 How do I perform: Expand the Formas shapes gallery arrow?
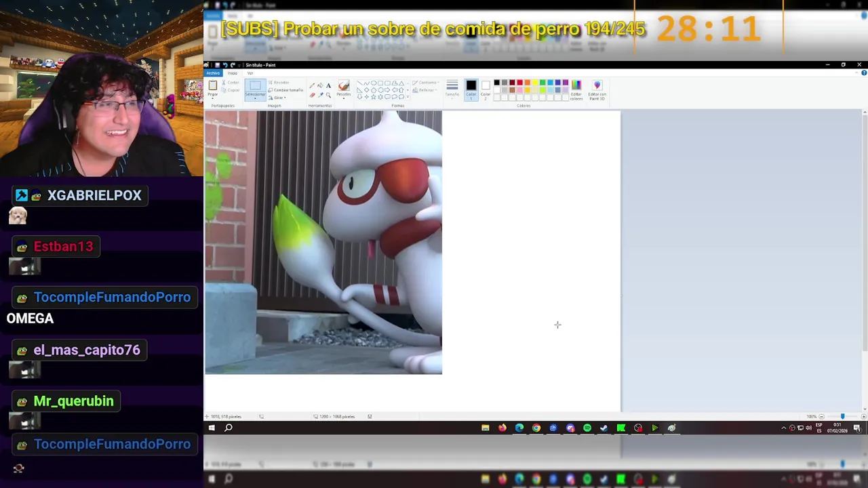point(408,97)
